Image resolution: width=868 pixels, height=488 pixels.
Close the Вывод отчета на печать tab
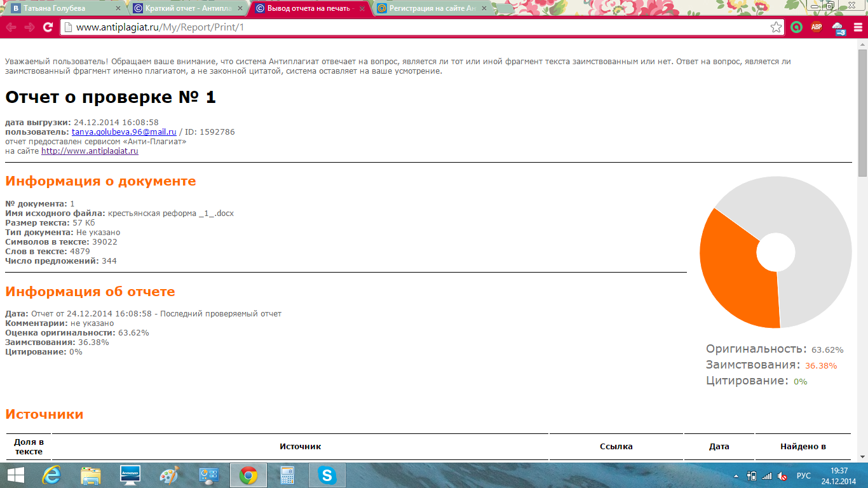[x=362, y=8]
